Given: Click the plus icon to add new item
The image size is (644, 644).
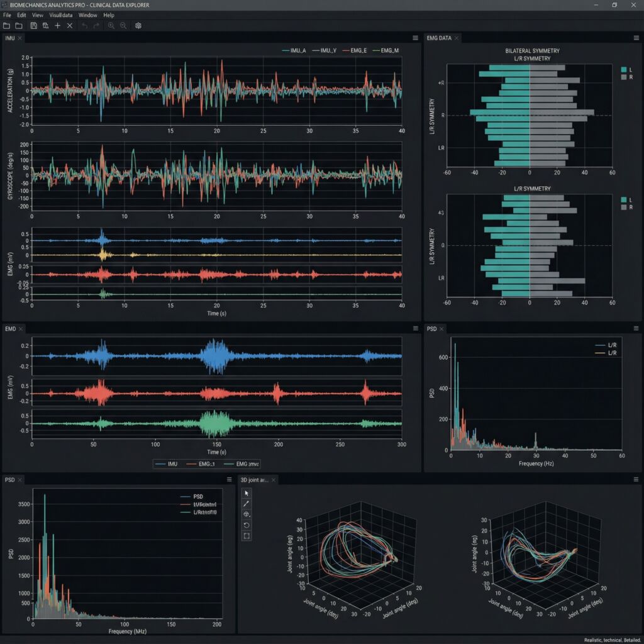Looking at the screenshot, I should click(x=57, y=26).
